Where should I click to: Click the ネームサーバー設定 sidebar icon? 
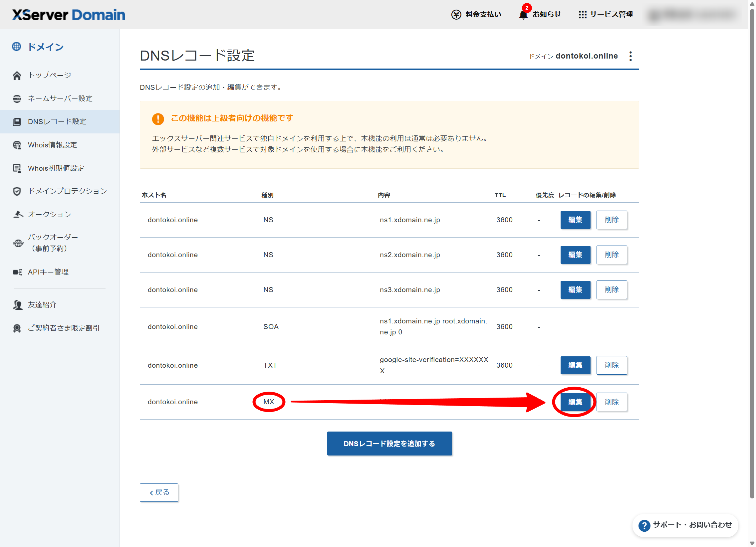[17, 98]
